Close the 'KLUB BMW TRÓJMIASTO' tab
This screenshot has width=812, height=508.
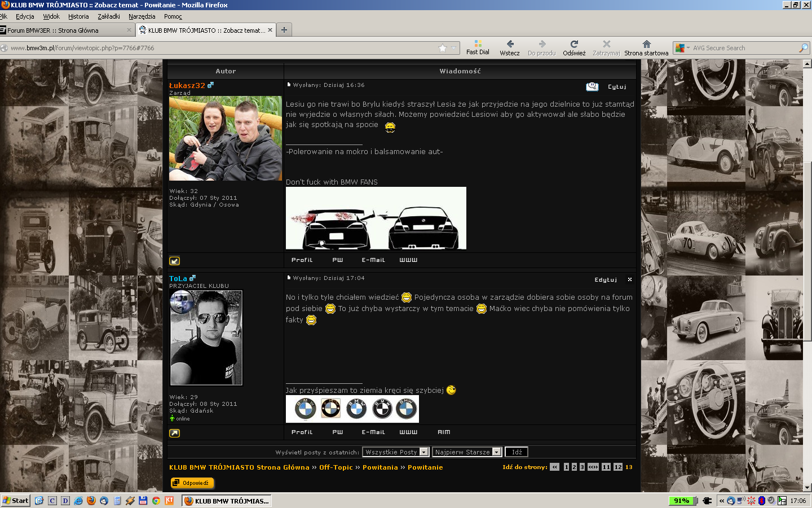click(270, 30)
